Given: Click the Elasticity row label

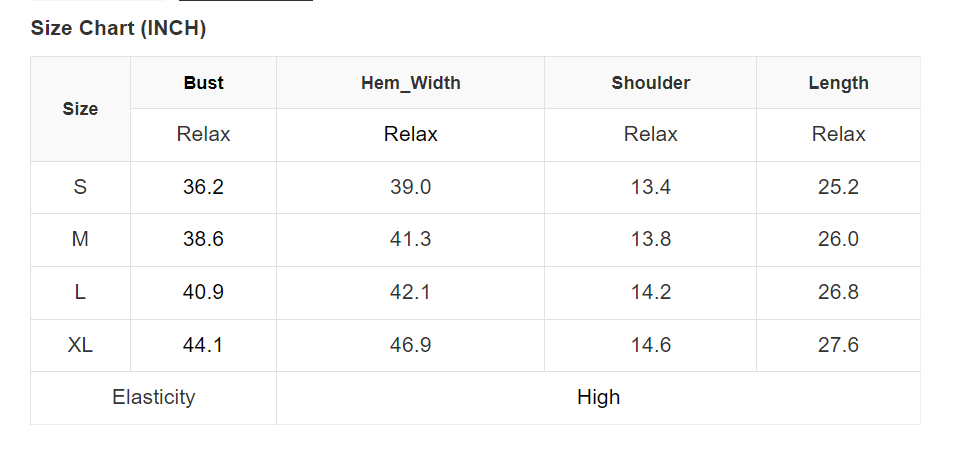Looking at the screenshot, I should coord(153,397).
